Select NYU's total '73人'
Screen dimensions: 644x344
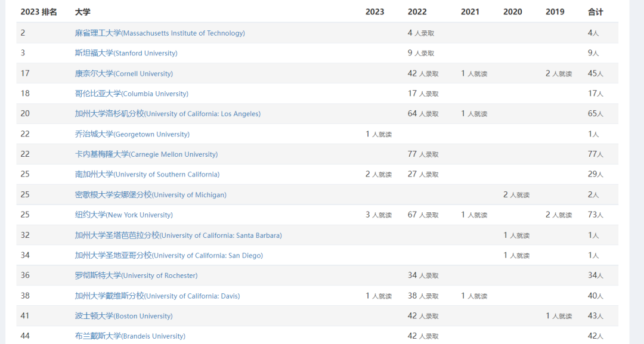click(596, 215)
